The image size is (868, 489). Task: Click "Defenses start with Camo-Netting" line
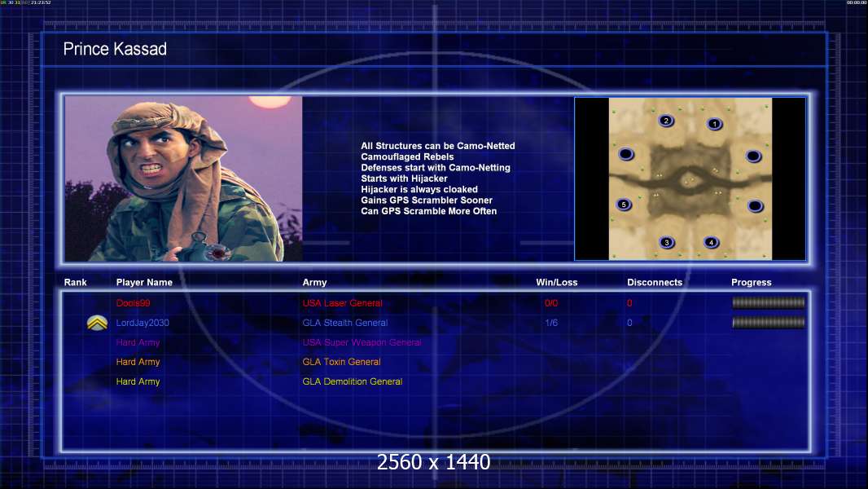pos(436,167)
